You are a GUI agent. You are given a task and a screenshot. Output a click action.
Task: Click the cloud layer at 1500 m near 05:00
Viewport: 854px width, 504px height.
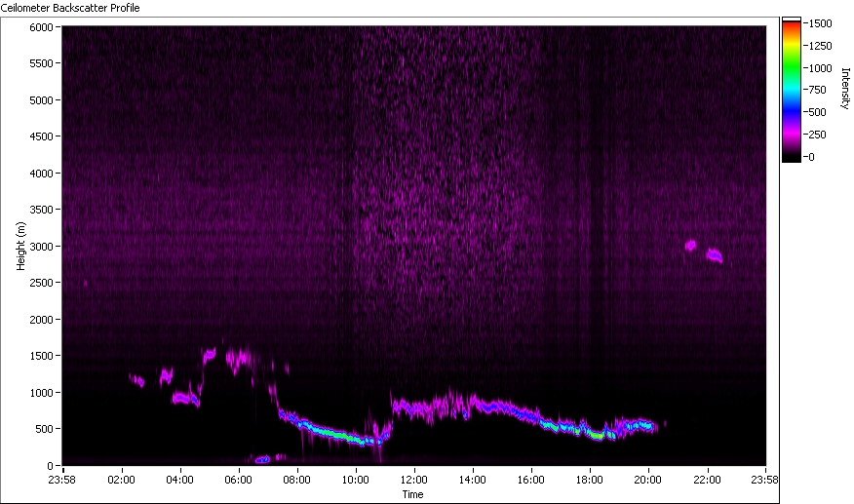click(x=210, y=355)
